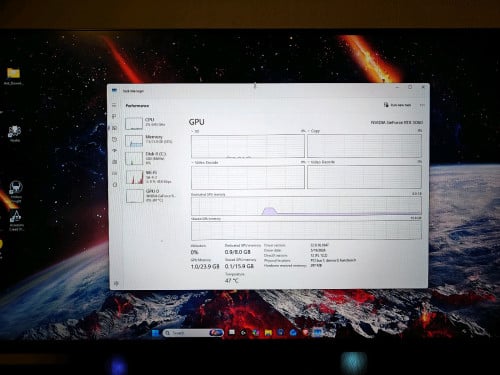The image size is (500, 375).
Task: Select the Performance page sidebar icon
Action: point(114,128)
